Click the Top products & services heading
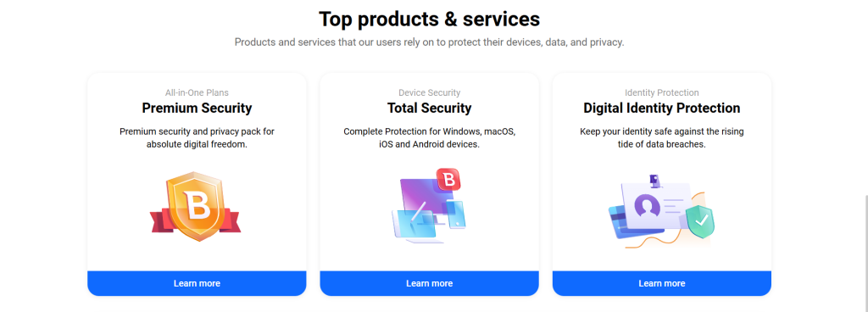Image resolution: width=868 pixels, height=312 pixels. pos(430,19)
